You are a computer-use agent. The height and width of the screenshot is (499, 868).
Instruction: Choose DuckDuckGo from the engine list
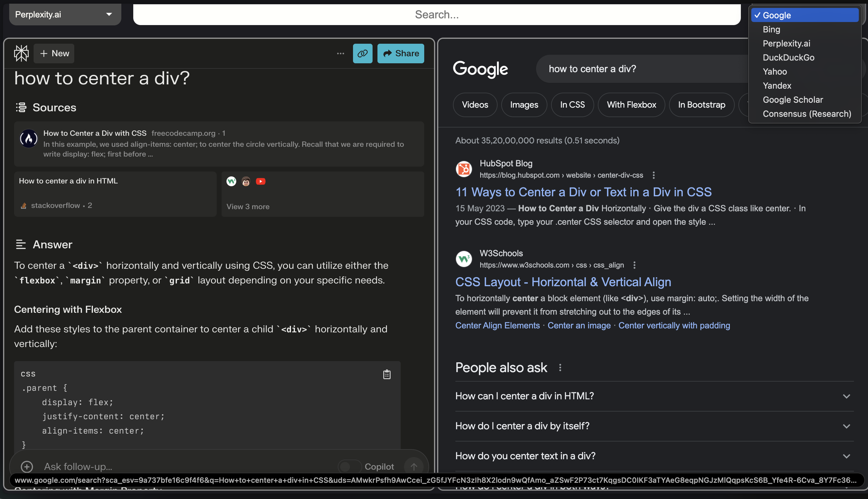tap(805, 57)
